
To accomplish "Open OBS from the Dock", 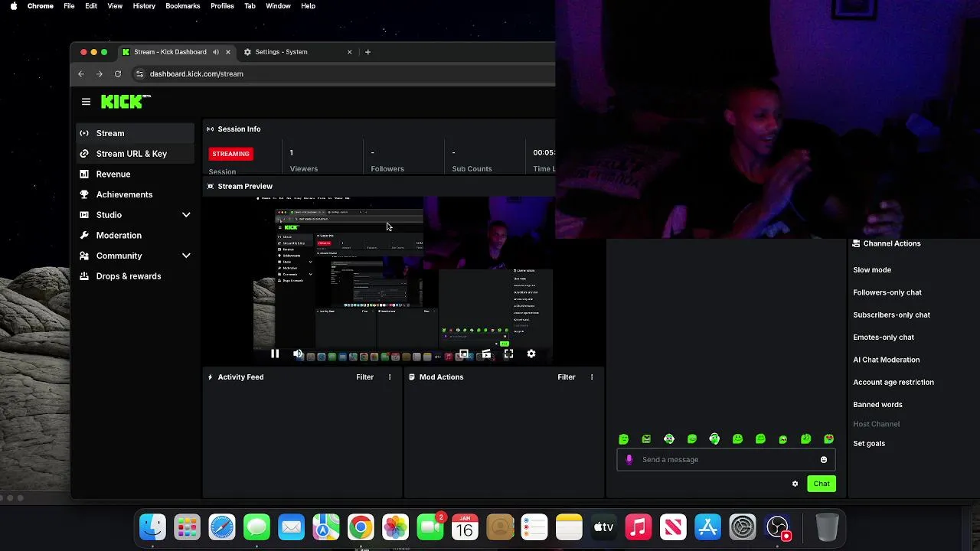I will (777, 527).
